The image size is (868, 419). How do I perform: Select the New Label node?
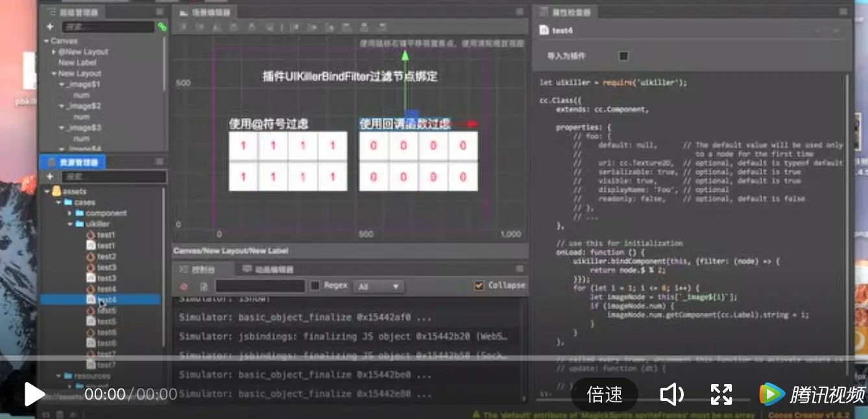(x=77, y=63)
